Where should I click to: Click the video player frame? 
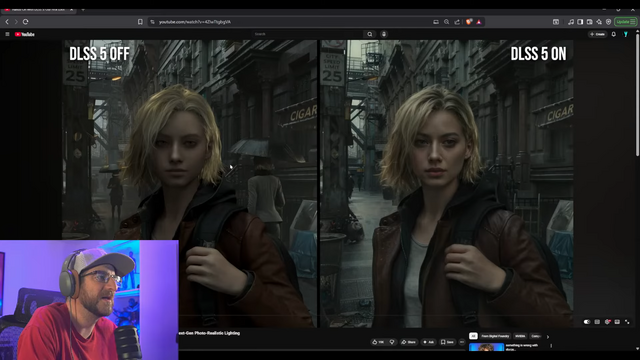(x=318, y=184)
